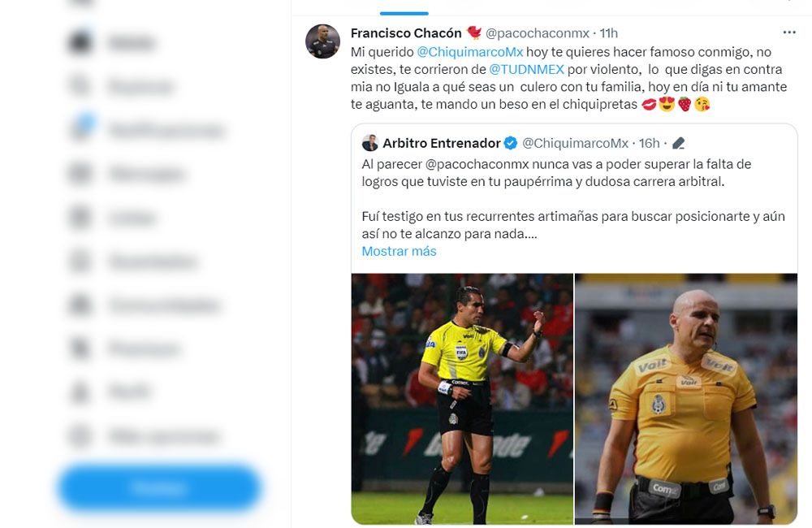Click the @pacochaconmx handle

tap(537, 33)
